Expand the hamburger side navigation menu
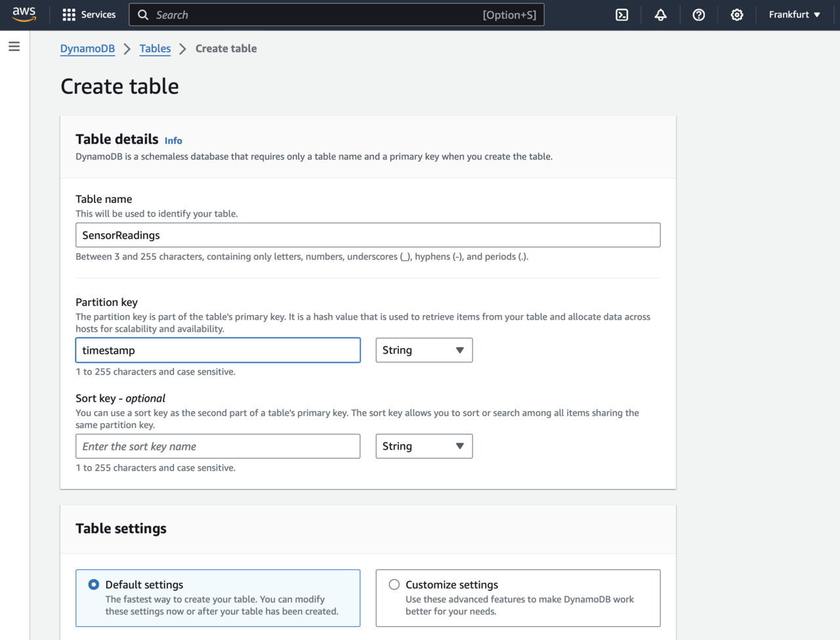 pos(14,47)
